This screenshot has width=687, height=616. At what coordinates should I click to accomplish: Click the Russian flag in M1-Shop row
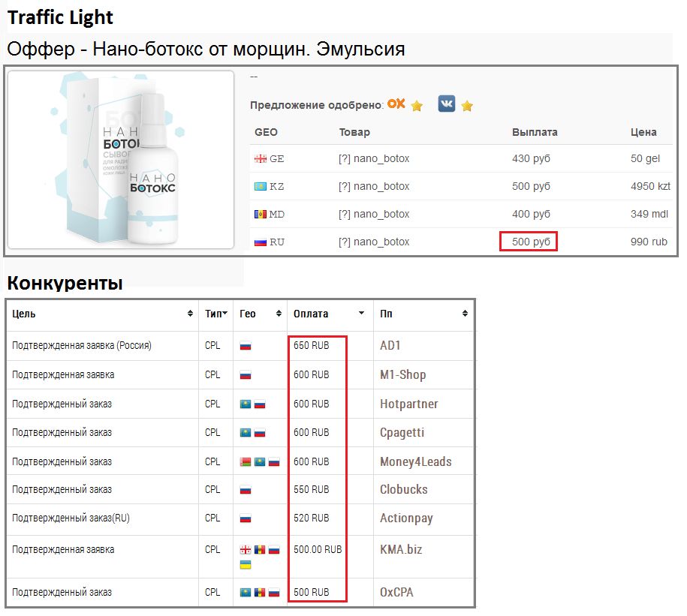click(x=246, y=375)
